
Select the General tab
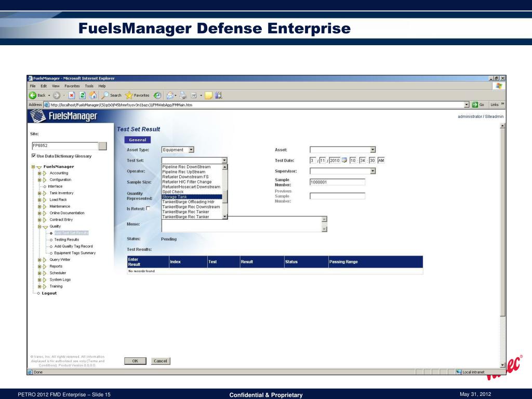[x=137, y=140]
